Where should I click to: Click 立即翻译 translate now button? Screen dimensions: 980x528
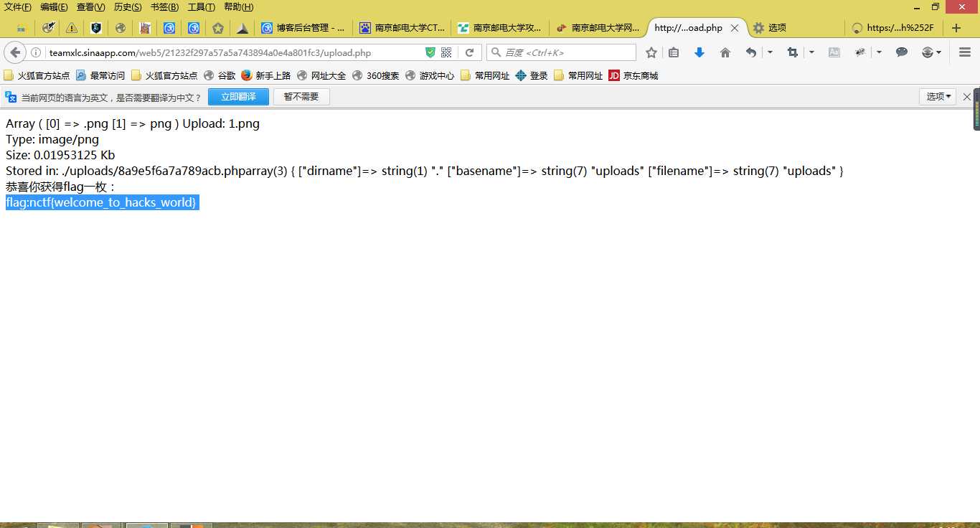click(238, 97)
